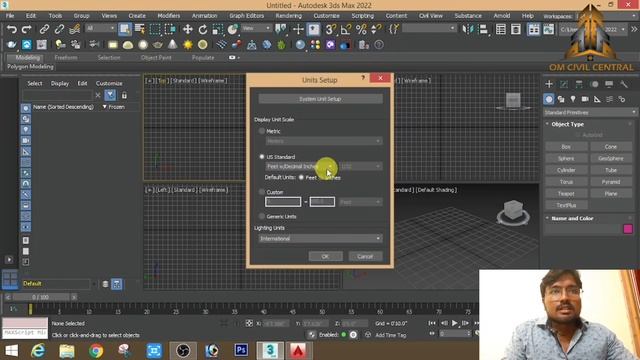Toggle the Percent Snap icon

click(361, 29)
